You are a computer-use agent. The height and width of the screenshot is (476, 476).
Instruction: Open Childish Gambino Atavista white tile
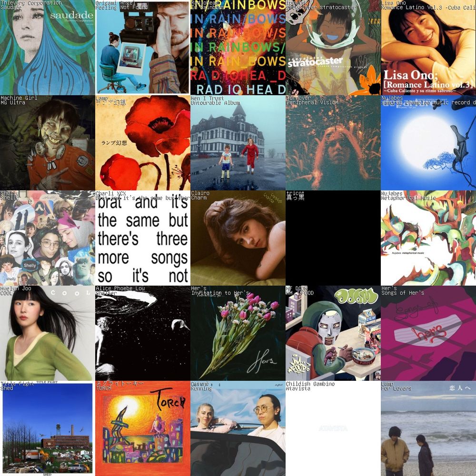click(x=333, y=428)
